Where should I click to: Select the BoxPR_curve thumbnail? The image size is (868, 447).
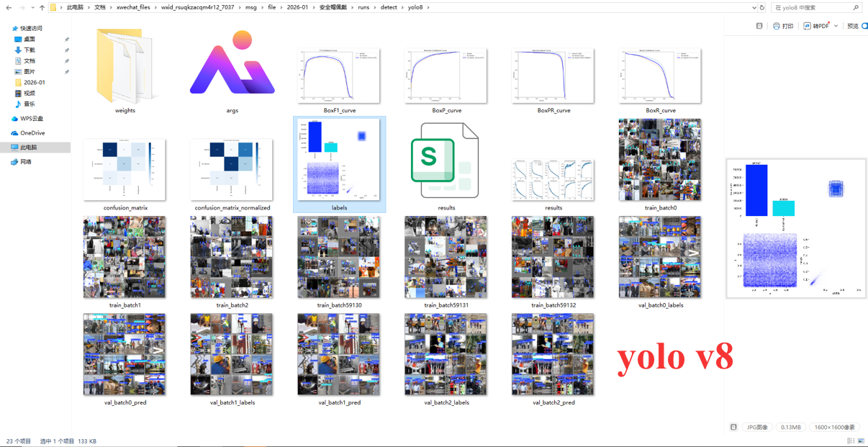click(553, 76)
